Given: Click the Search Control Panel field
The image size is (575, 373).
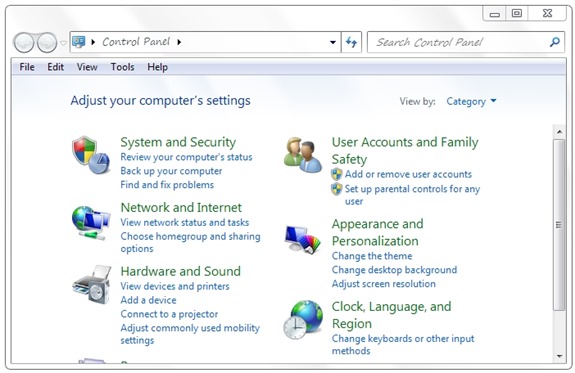Looking at the screenshot, I should 466,42.
